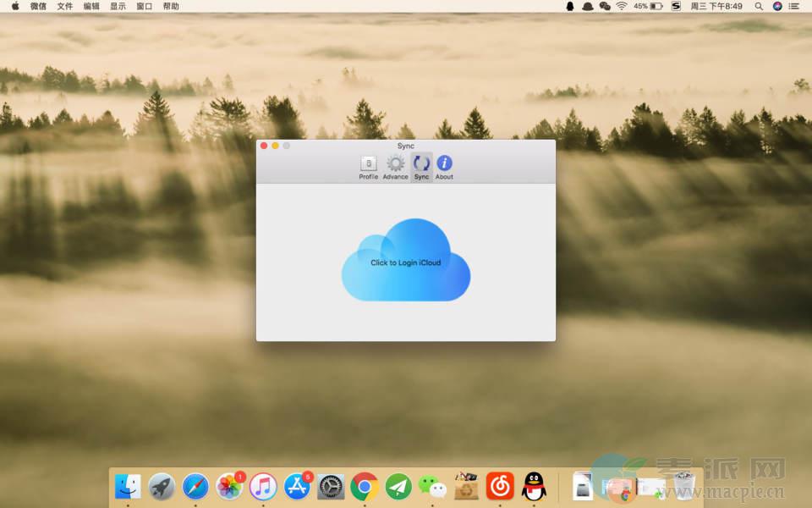812x508 pixels.
Task: Open the Profile preferences tab
Action: [368, 167]
